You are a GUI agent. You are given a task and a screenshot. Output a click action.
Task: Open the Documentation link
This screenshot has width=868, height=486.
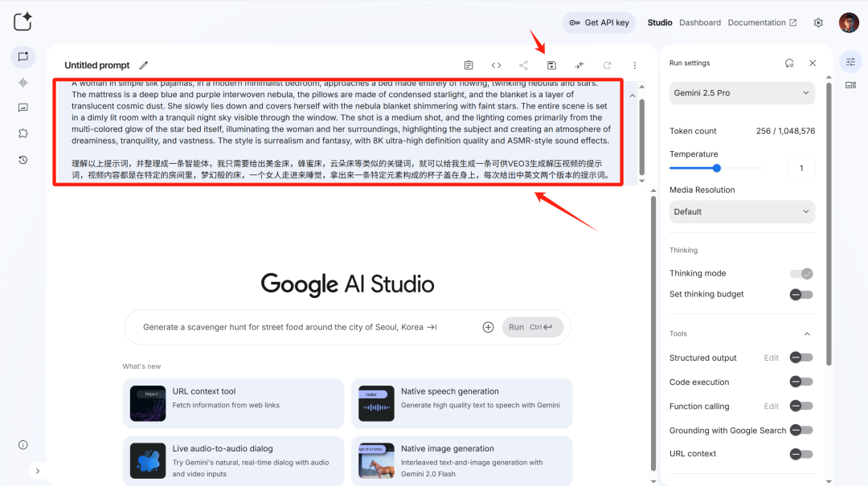[x=762, y=22]
